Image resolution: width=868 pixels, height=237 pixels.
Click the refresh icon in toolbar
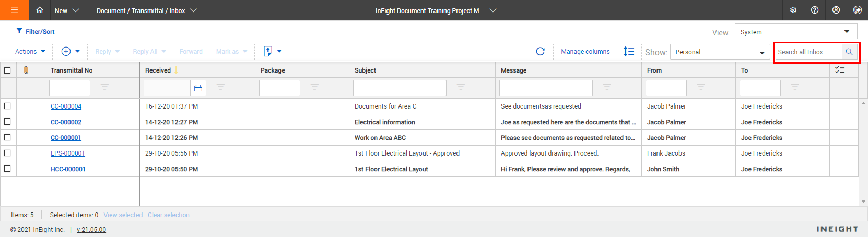pyautogui.click(x=540, y=51)
